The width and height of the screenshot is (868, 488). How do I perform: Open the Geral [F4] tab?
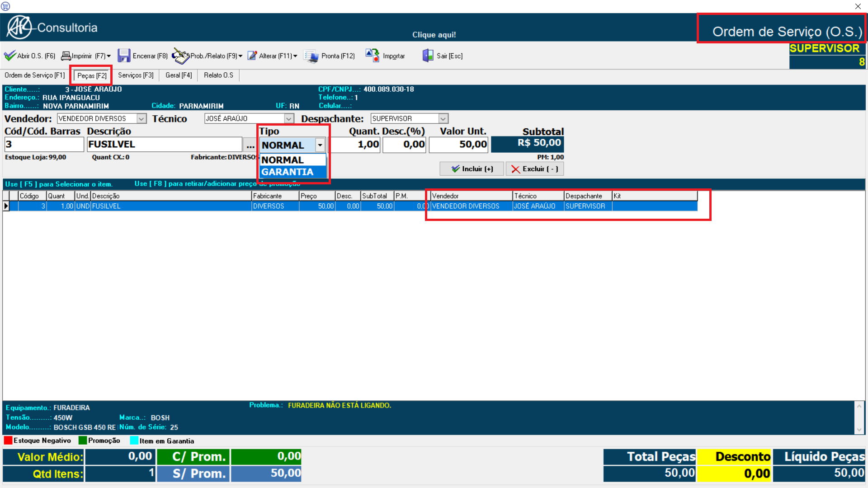(179, 75)
